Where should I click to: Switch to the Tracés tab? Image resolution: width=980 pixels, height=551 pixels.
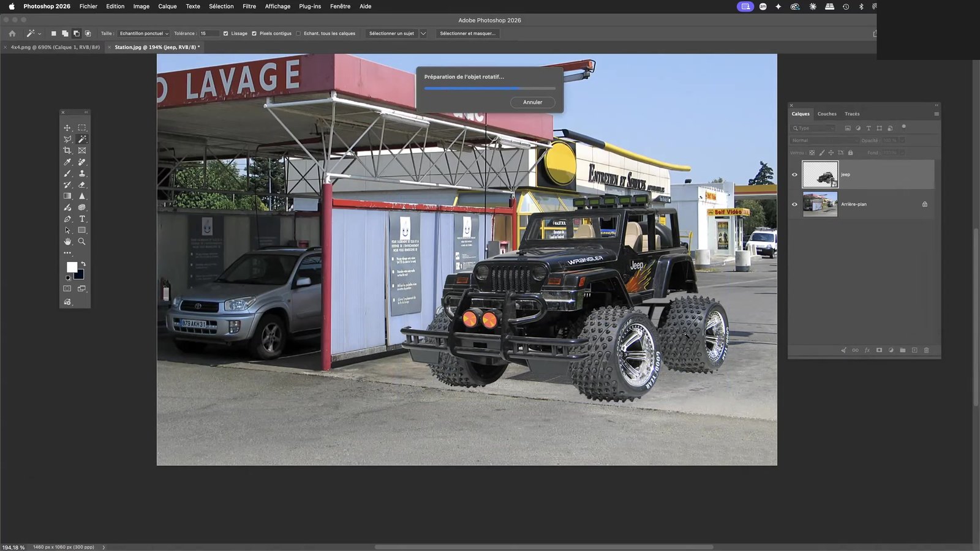852,114
